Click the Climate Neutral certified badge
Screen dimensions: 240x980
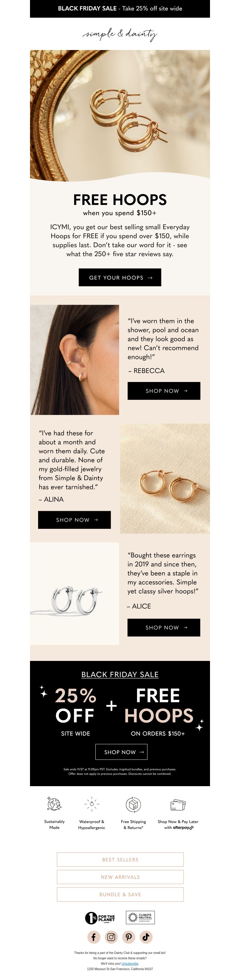pyautogui.click(x=140, y=917)
